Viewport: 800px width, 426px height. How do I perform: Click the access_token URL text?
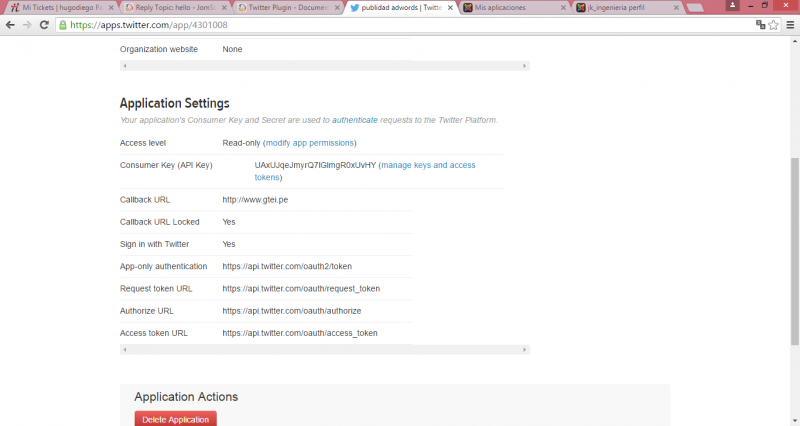tap(300, 333)
